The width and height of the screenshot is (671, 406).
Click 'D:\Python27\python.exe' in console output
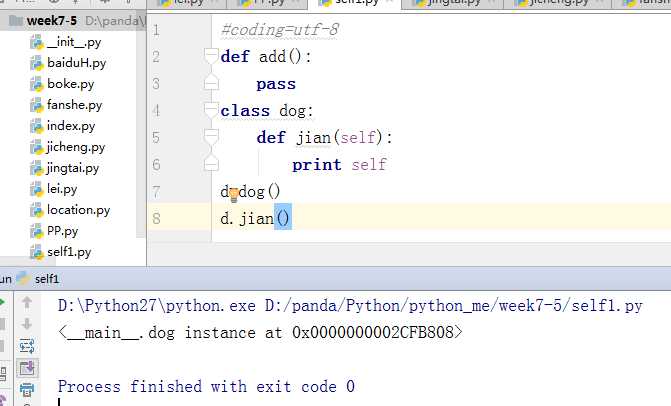[x=157, y=306]
